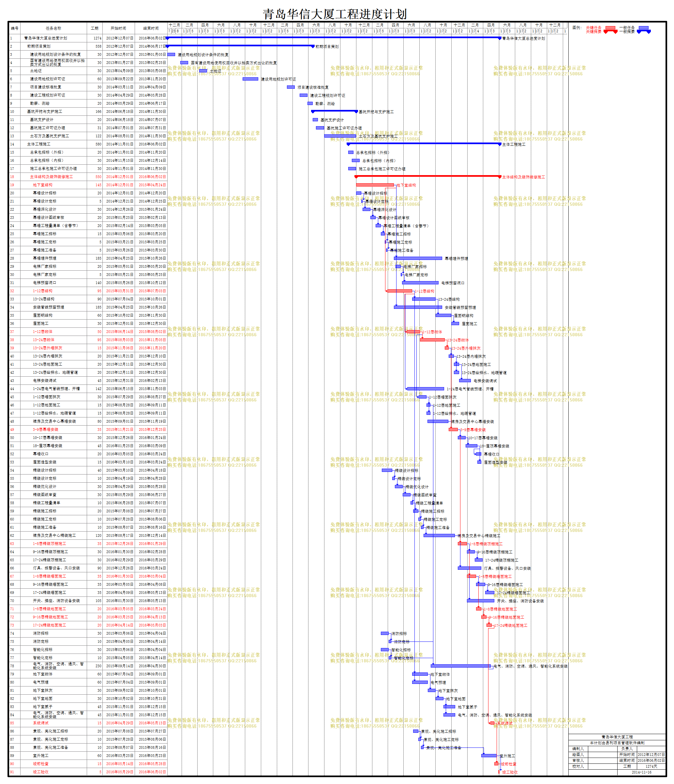This screenshot has height=784, width=674.
Task: Select task name 电梯安装调试 in row 43
Action: tap(45, 381)
